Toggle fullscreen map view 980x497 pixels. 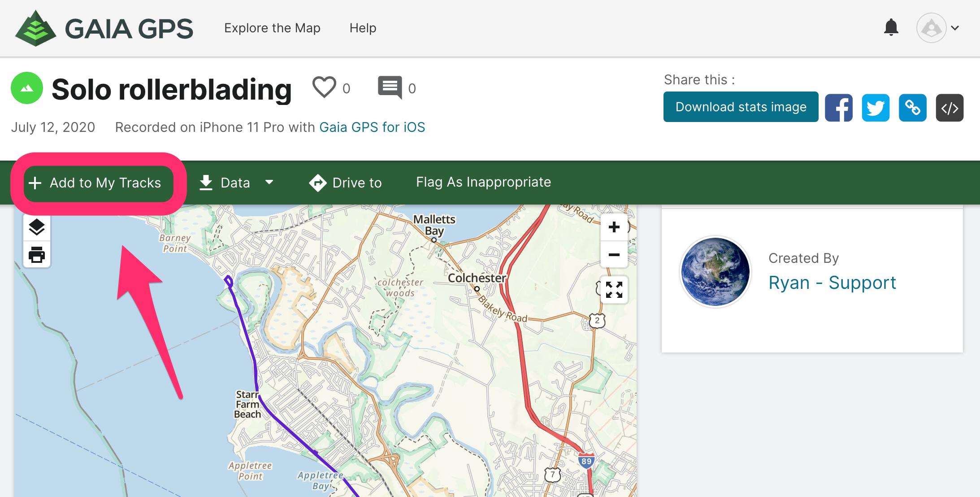tap(614, 289)
